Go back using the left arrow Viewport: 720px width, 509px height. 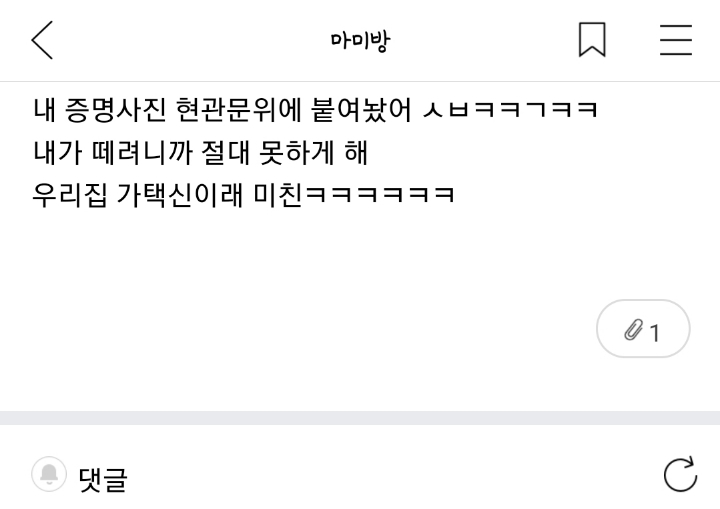[42, 40]
